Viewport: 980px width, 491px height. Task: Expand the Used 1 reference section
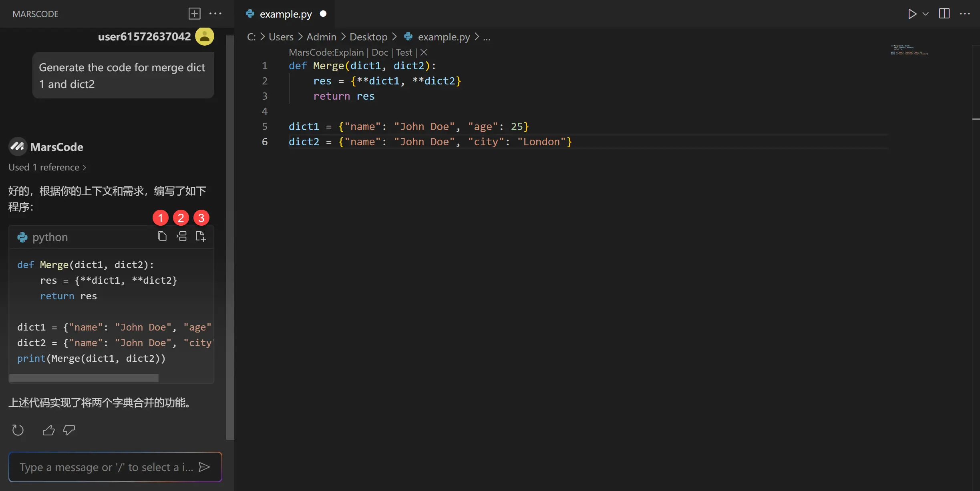(x=47, y=167)
